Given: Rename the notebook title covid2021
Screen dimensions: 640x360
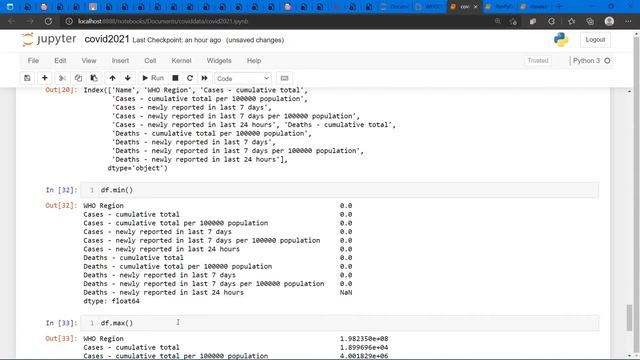Looking at the screenshot, I should tap(107, 39).
